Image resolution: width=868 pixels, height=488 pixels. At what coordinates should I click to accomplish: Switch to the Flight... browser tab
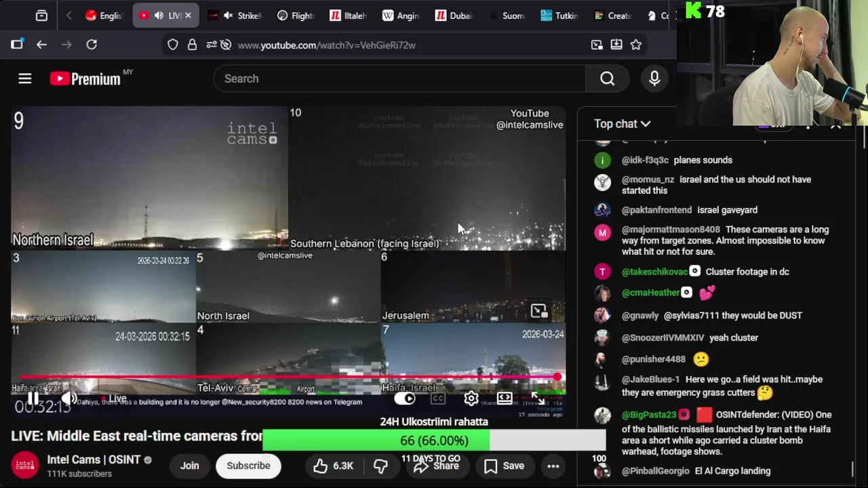tap(296, 16)
